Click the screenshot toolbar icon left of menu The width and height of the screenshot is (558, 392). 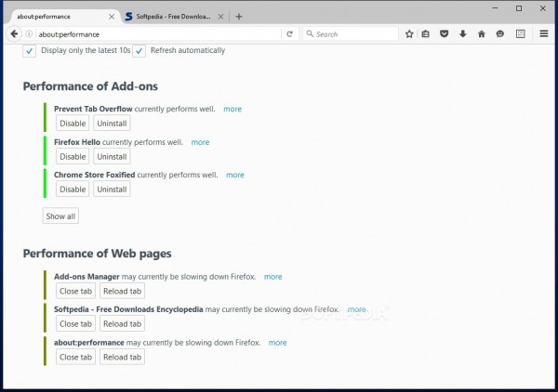point(520,34)
